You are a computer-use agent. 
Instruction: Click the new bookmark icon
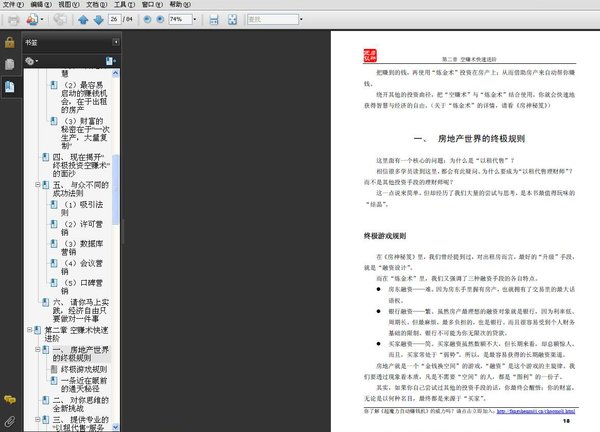point(109,61)
